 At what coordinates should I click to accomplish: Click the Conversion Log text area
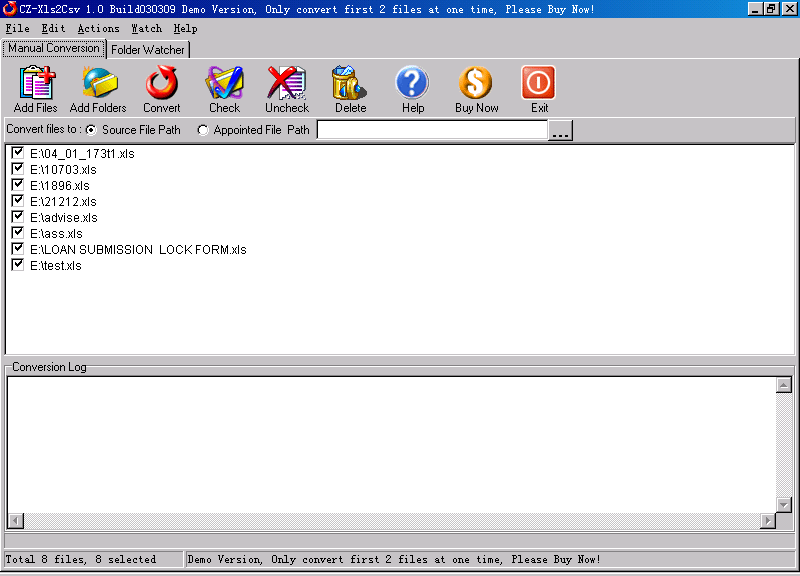[391, 444]
